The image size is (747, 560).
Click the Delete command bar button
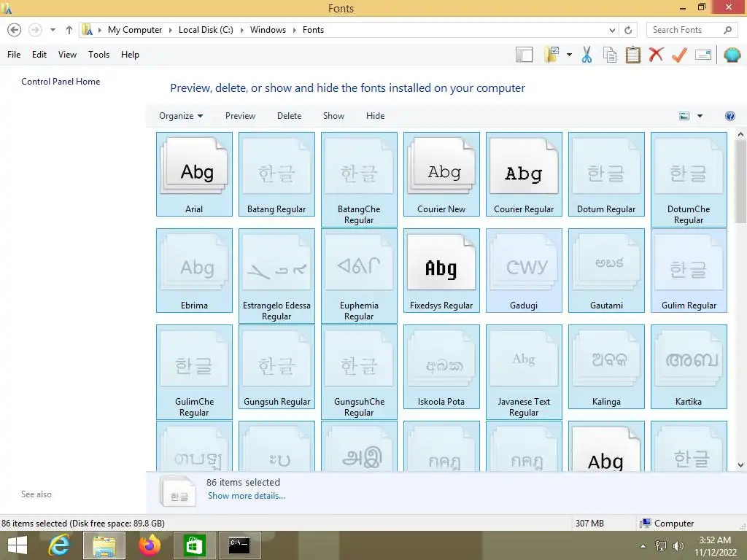click(289, 116)
